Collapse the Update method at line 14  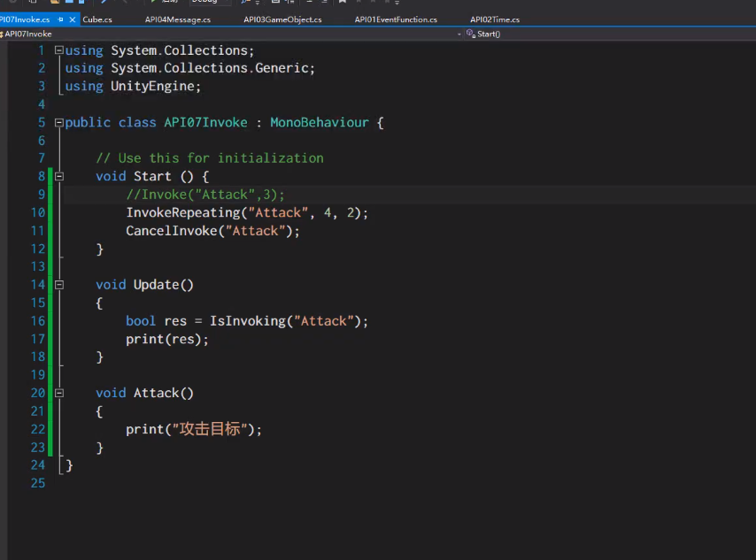[58, 285]
